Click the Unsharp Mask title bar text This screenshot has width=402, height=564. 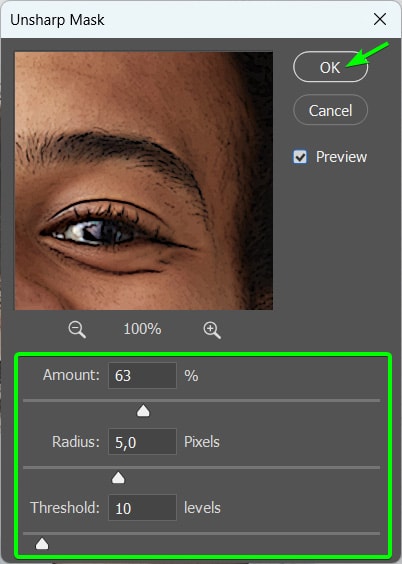[57, 20]
